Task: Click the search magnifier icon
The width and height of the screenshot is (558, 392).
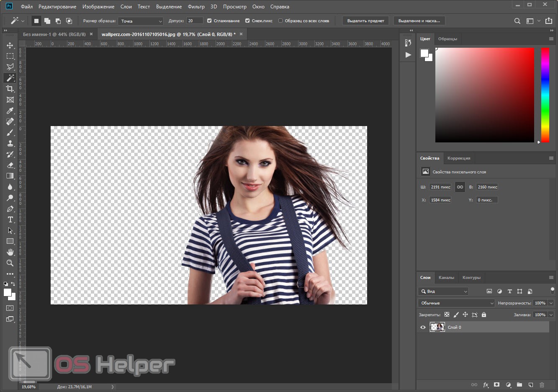Action: click(517, 21)
